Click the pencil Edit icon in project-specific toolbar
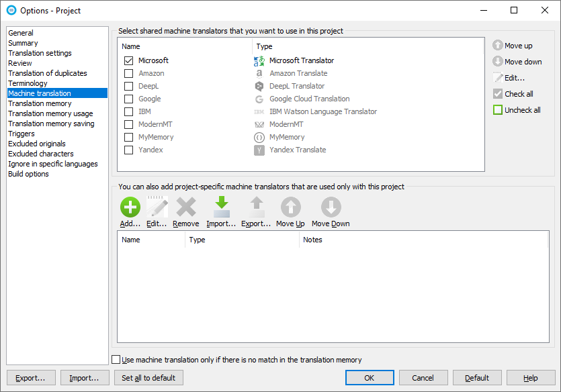The width and height of the screenshot is (561, 392). coord(157,207)
